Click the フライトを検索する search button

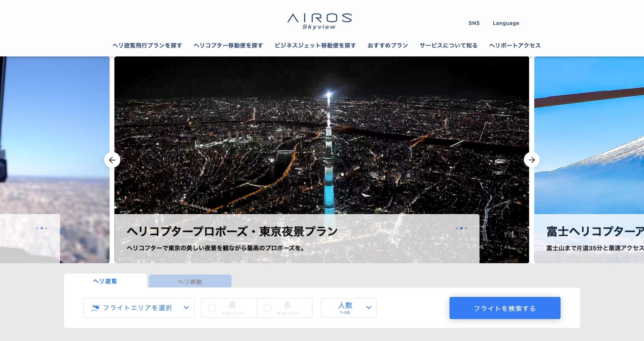[x=505, y=308]
